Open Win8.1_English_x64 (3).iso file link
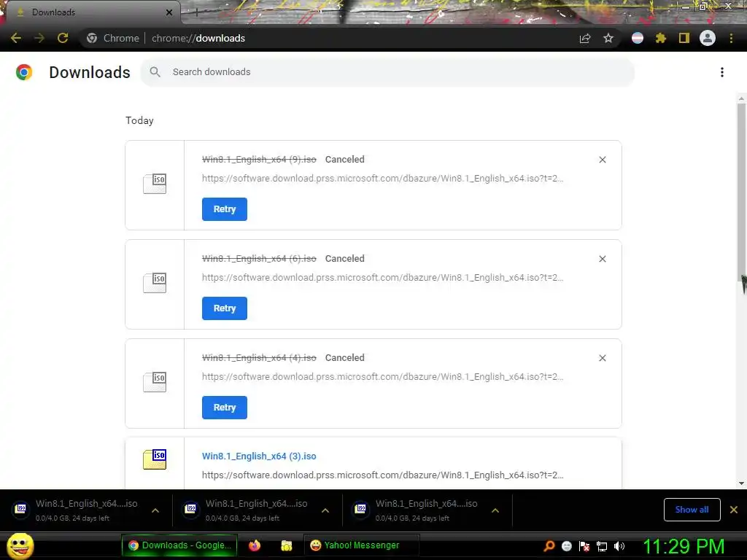This screenshot has width=747, height=560. (x=259, y=456)
